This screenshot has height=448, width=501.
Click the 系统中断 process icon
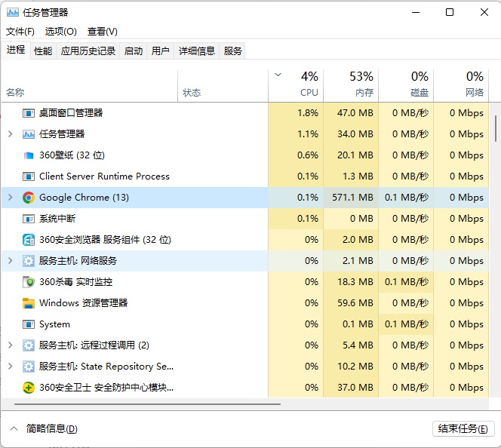coord(29,219)
